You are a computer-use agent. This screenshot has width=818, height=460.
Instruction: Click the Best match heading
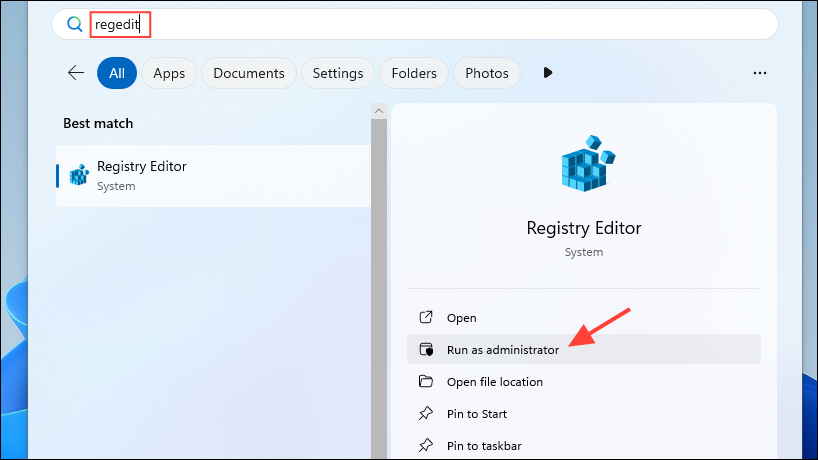point(98,124)
